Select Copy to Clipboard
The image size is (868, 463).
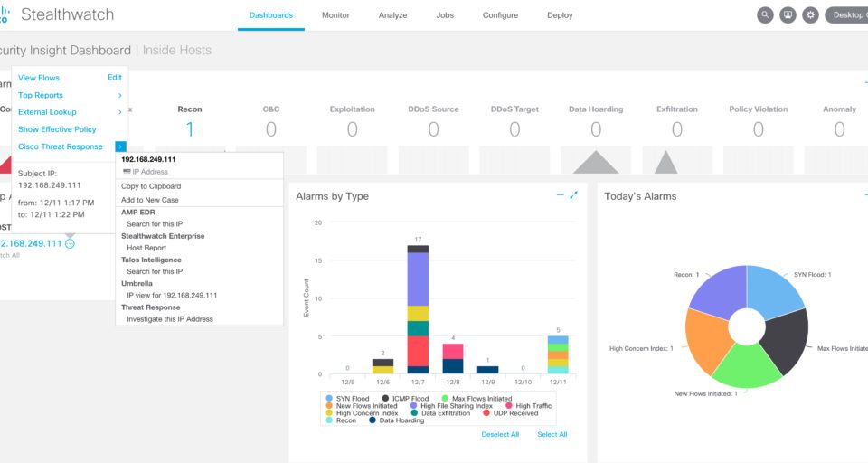pyautogui.click(x=151, y=186)
